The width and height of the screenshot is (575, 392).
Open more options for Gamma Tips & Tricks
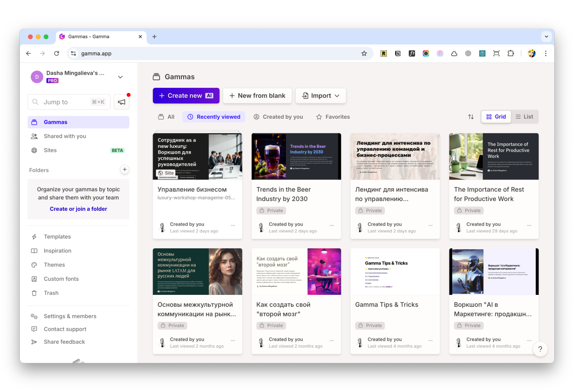430,340
